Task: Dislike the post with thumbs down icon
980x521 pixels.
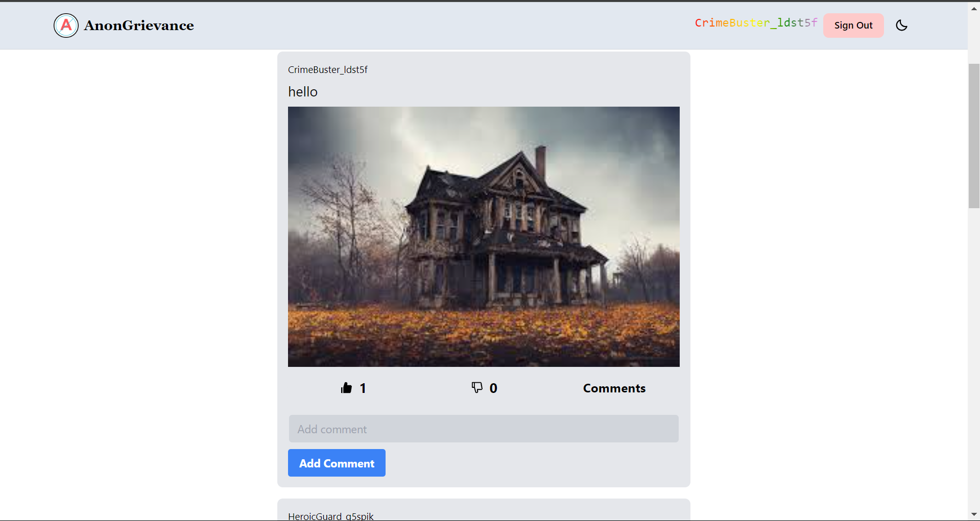Action: click(x=477, y=388)
